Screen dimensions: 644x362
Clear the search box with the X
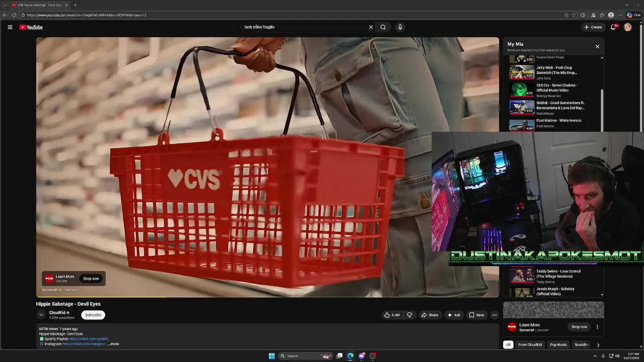(371, 27)
